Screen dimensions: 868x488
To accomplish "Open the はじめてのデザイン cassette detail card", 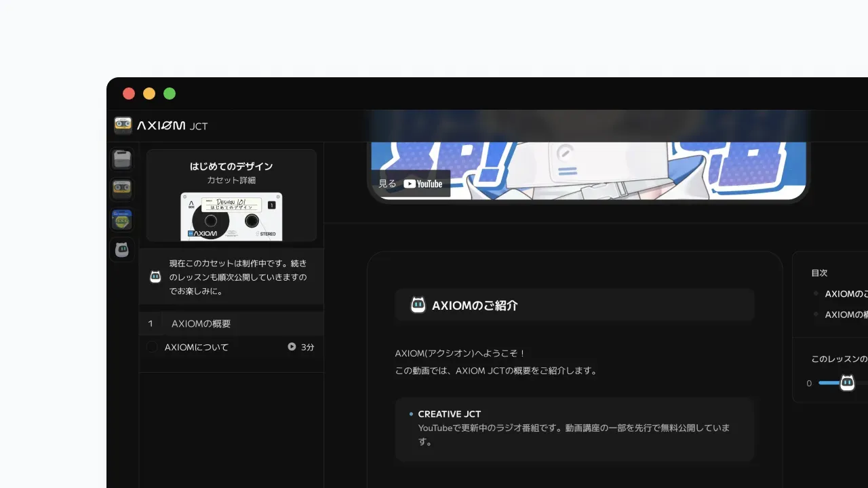I will (x=231, y=196).
